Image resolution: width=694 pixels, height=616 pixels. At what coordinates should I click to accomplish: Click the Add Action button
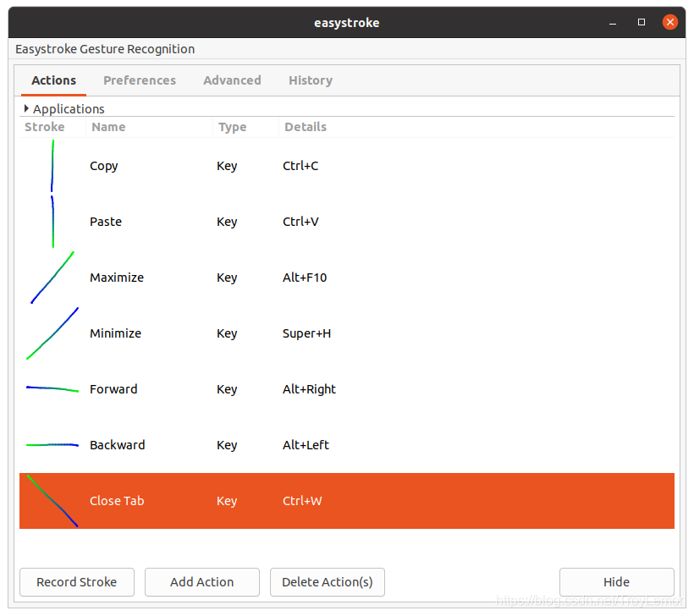[x=201, y=582]
